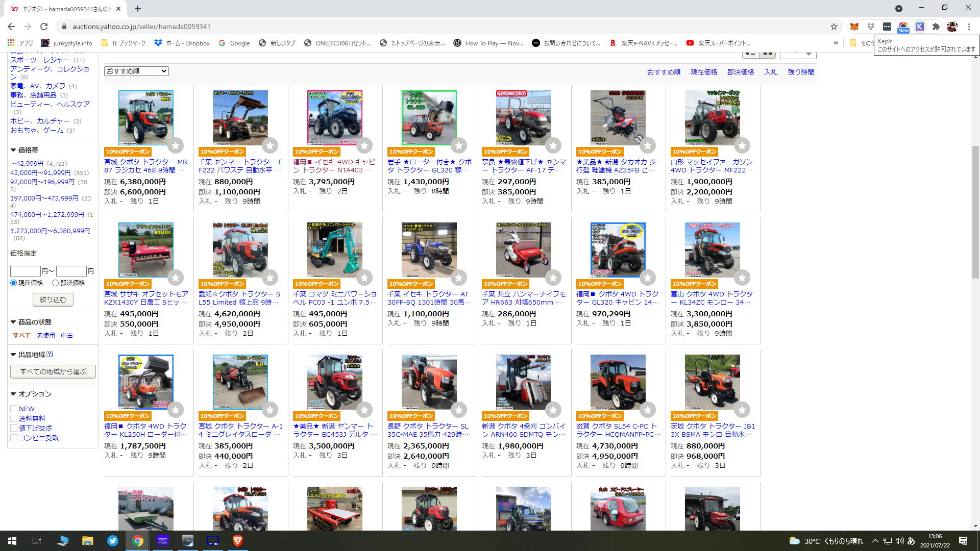Sort by 残り時間 tab
Image resolution: width=980 pixels, height=551 pixels.
pyautogui.click(x=801, y=72)
